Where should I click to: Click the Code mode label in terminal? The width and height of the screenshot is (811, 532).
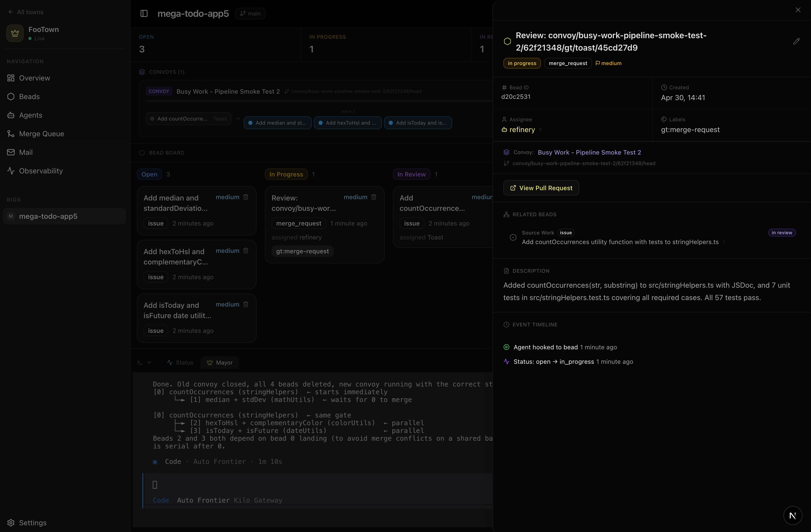click(x=161, y=500)
